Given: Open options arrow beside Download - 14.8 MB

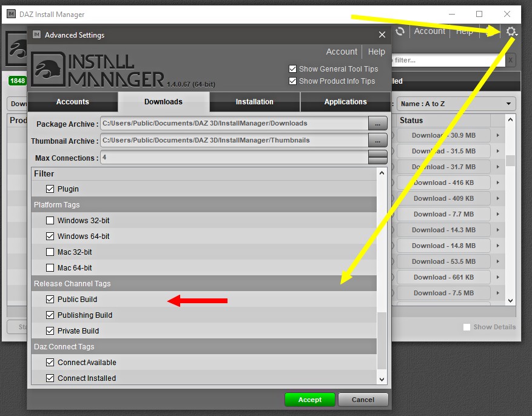Looking at the screenshot, I should tap(498, 246).
